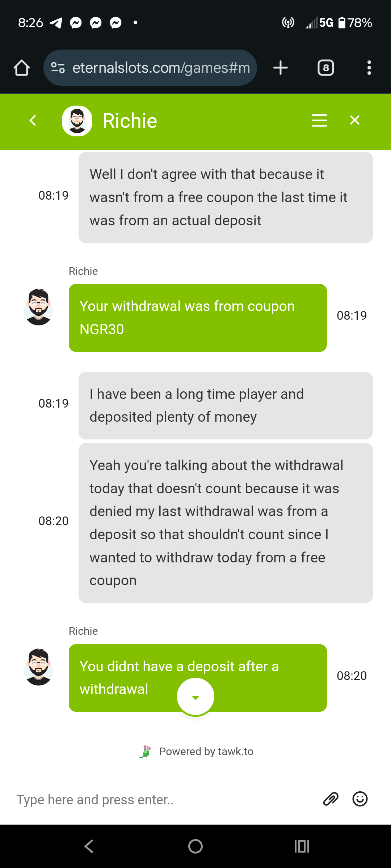The width and height of the screenshot is (391, 868).
Task: Tap the eternalslots.com address bar
Action: tap(150, 68)
